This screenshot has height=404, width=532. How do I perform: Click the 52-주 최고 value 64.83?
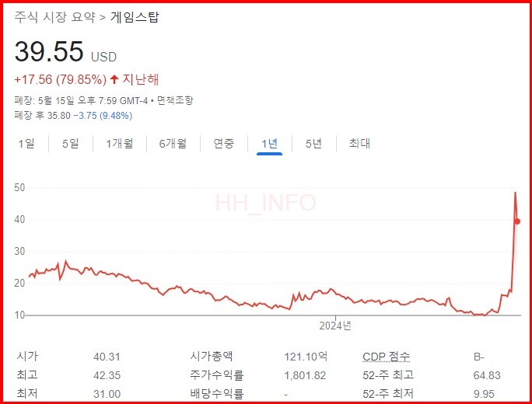click(x=487, y=375)
